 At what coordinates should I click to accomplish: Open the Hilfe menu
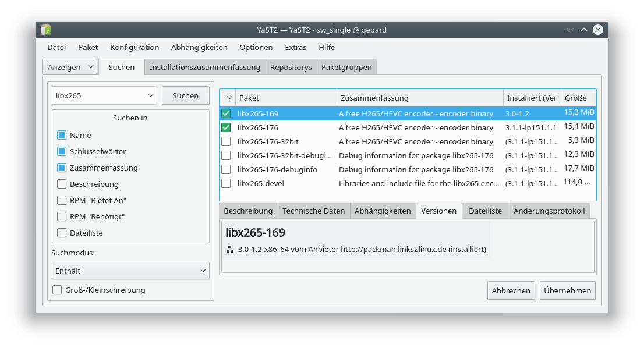click(x=327, y=47)
